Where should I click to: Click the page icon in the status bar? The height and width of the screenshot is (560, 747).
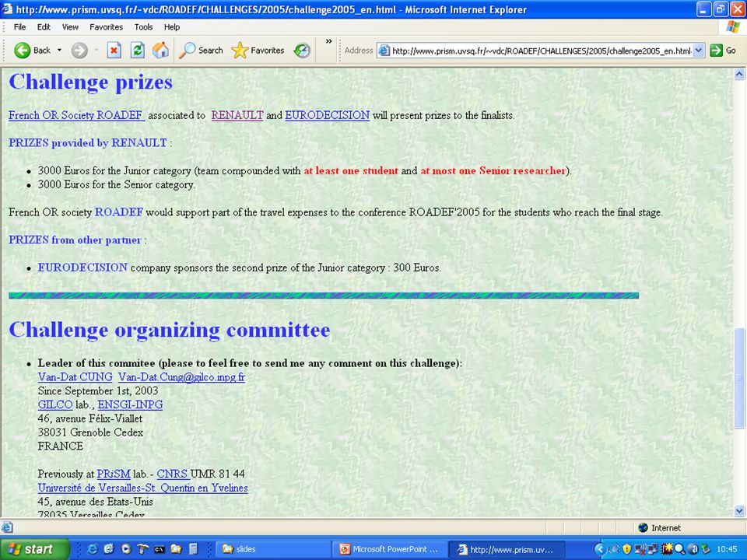pos(7,527)
